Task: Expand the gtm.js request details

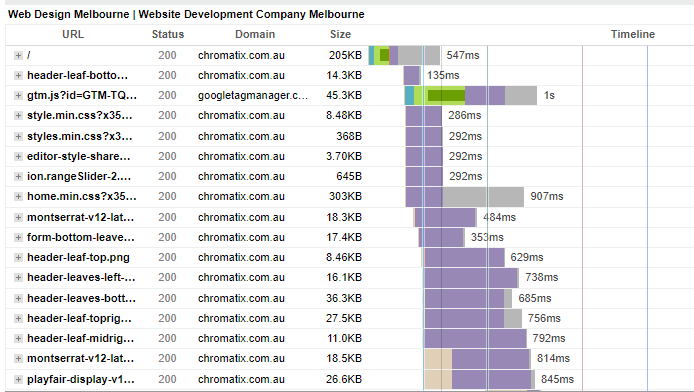Action: [18, 96]
